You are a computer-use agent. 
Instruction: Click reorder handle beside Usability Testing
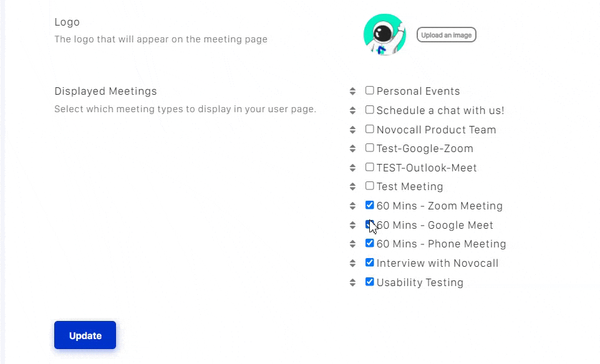(352, 282)
